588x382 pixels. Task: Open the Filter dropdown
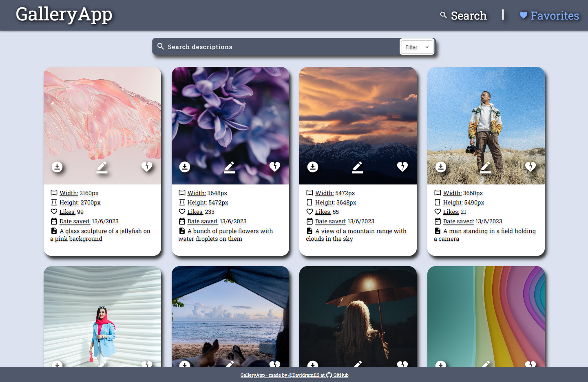pyautogui.click(x=417, y=47)
